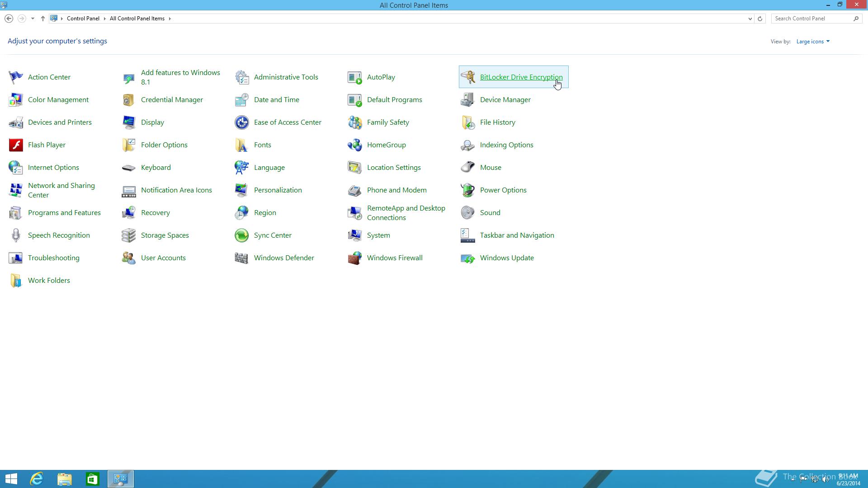Click the Taskbar and Navigation link
868x488 pixels.
pos(517,235)
